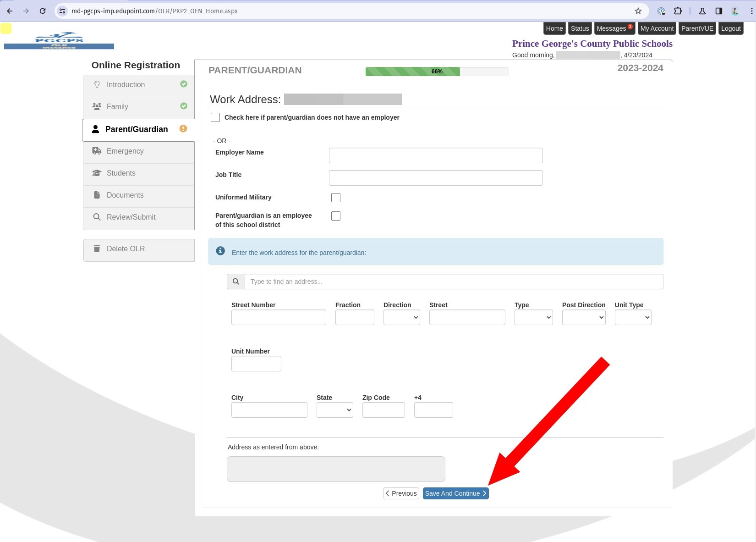
Task: Click the 66% progress bar
Action: [437, 71]
